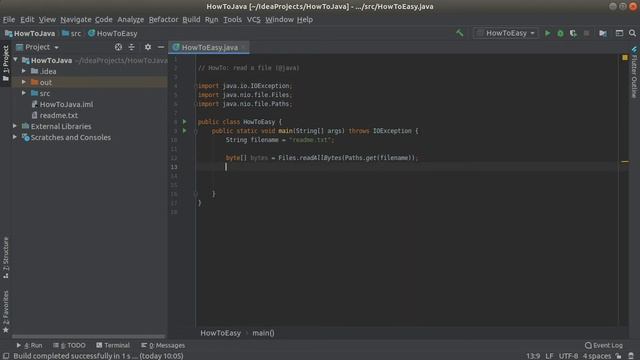Image resolution: width=640 pixels, height=360 pixels.
Task: Click the Build Project hammer icon
Action: tap(460, 33)
